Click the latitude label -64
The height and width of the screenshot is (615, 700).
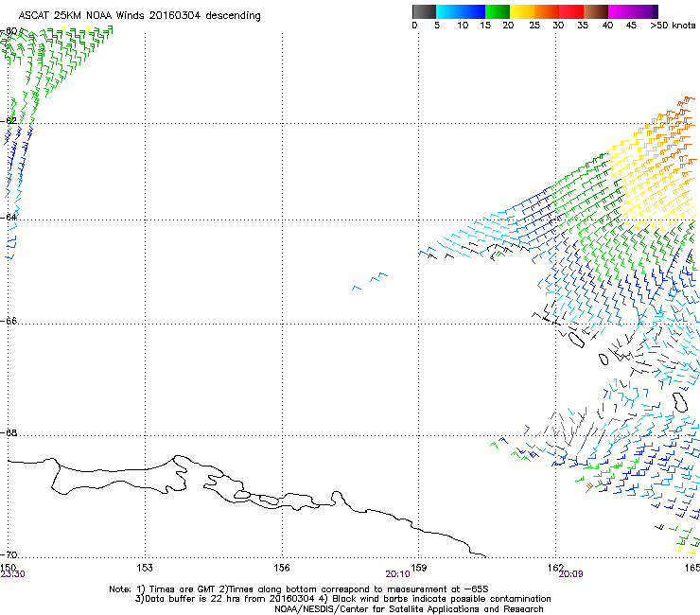click(9, 217)
